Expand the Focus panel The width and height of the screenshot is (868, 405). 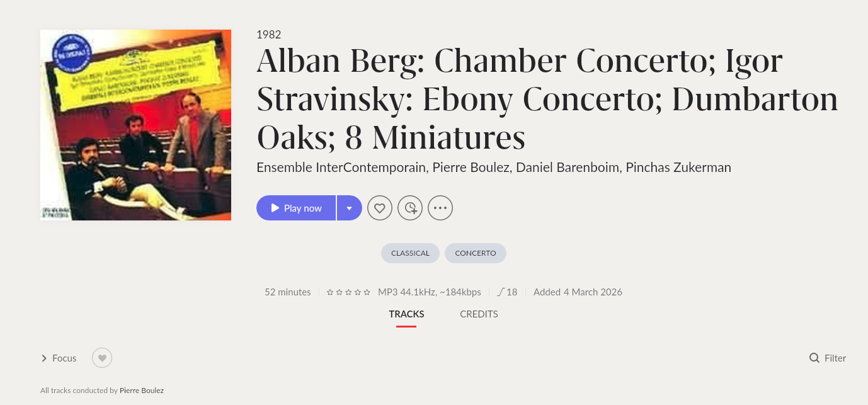coord(59,358)
